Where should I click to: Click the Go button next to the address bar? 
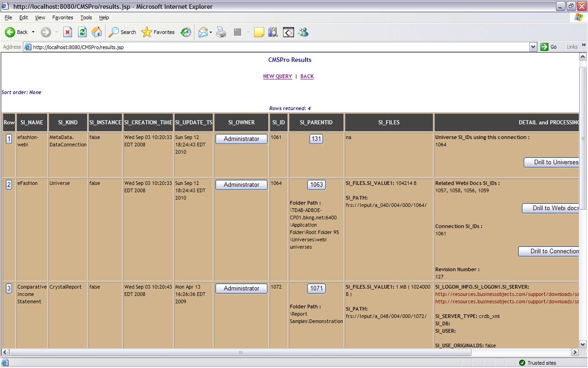pyautogui.click(x=549, y=47)
